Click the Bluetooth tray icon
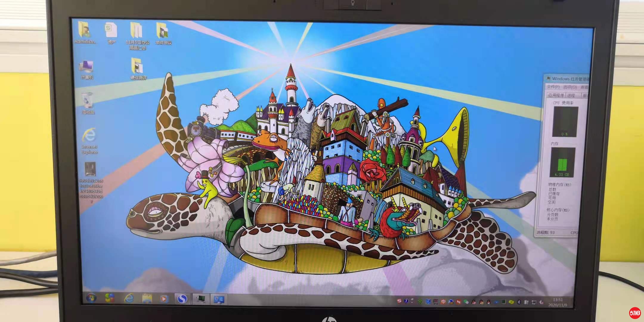644x322 pixels. [x=519, y=302]
